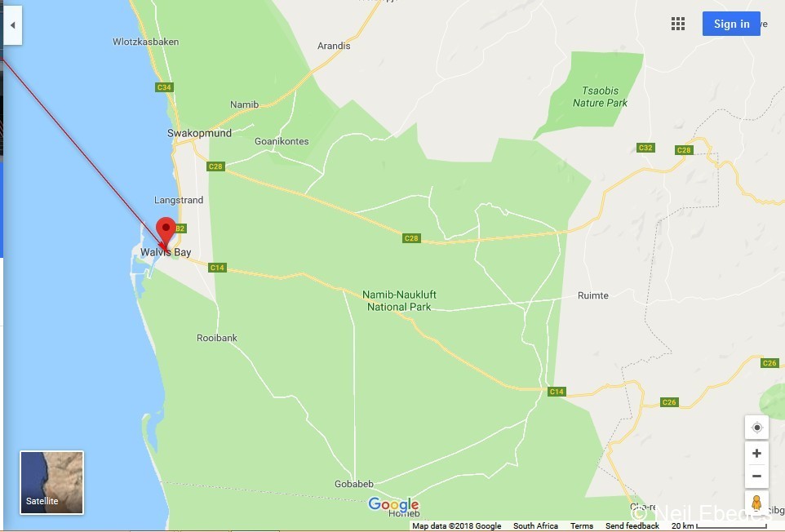Zoom in with the plus button
Screen dimensions: 785x532
point(756,454)
